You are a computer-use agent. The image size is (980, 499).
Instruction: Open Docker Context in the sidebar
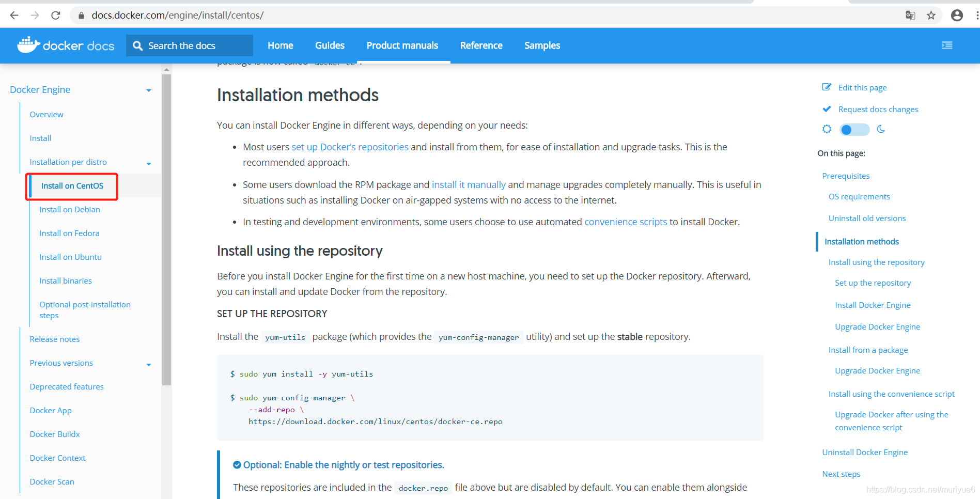tap(57, 458)
